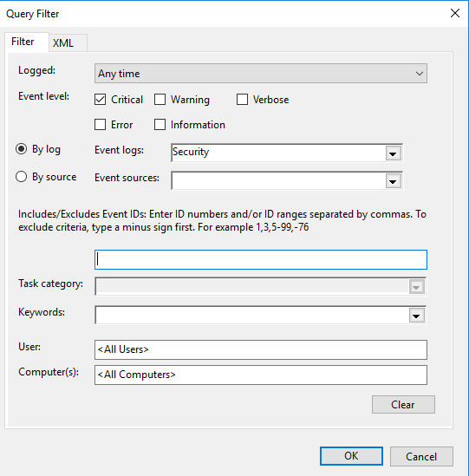Confirm the filter with OK
This screenshot has height=476, width=469.
pos(351,456)
